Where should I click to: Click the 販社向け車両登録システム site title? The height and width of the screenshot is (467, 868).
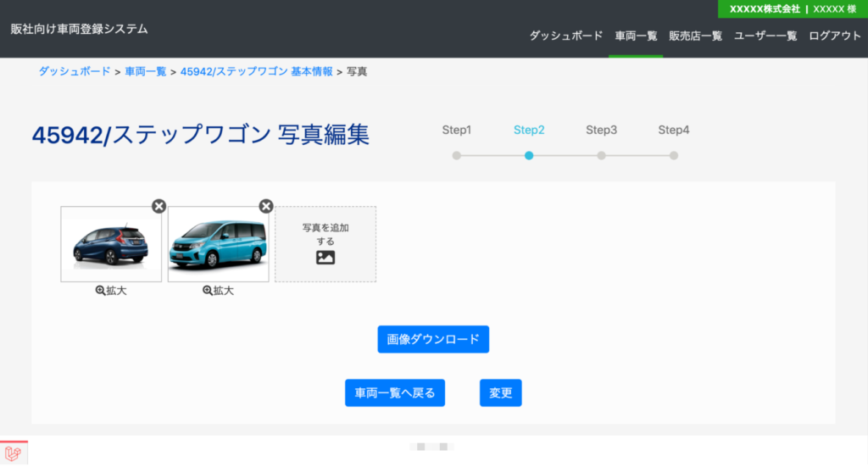[79, 29]
